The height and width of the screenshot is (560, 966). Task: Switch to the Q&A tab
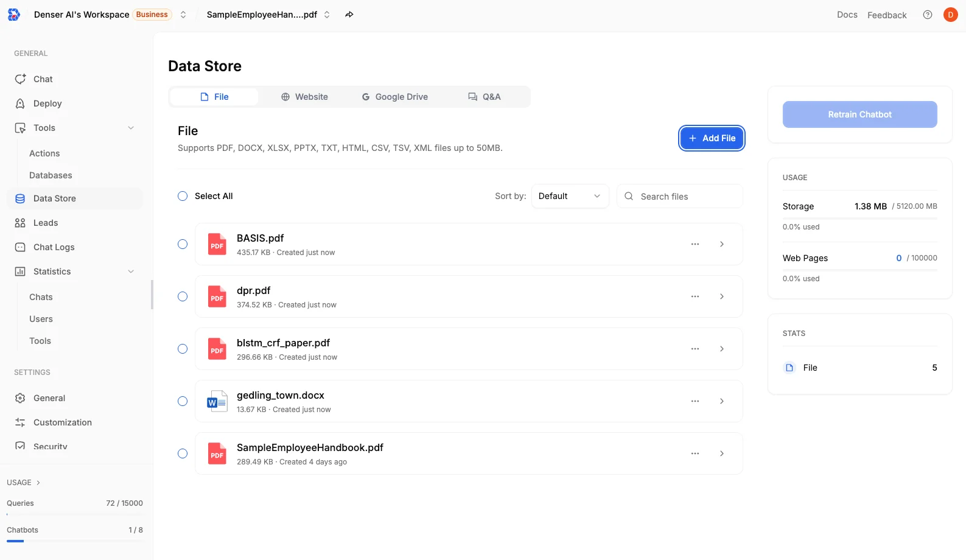485,97
